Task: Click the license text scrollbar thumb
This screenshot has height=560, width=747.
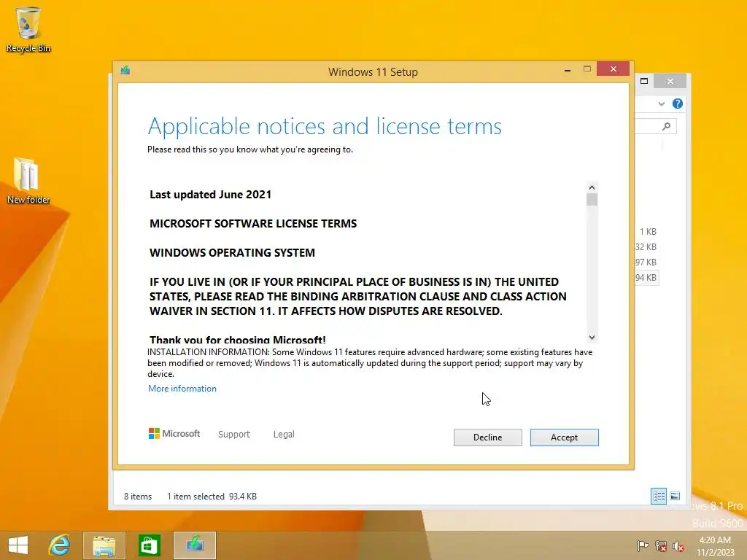Action: click(592, 200)
